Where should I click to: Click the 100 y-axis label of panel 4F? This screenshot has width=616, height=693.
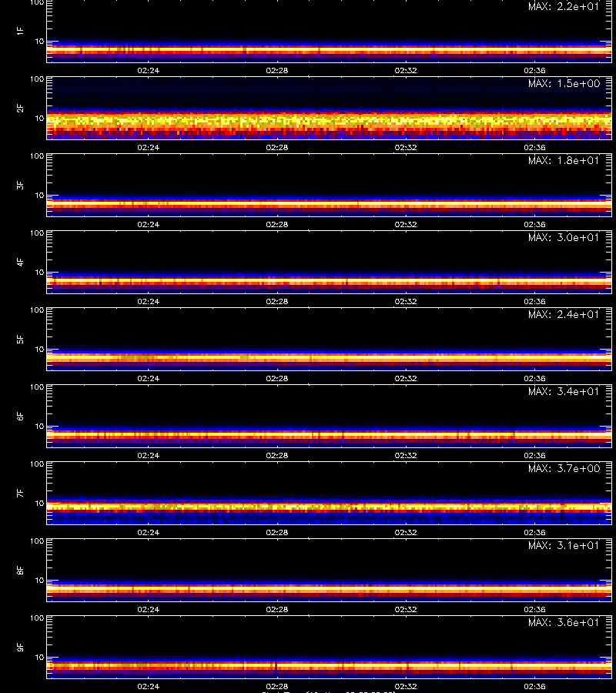[37, 233]
